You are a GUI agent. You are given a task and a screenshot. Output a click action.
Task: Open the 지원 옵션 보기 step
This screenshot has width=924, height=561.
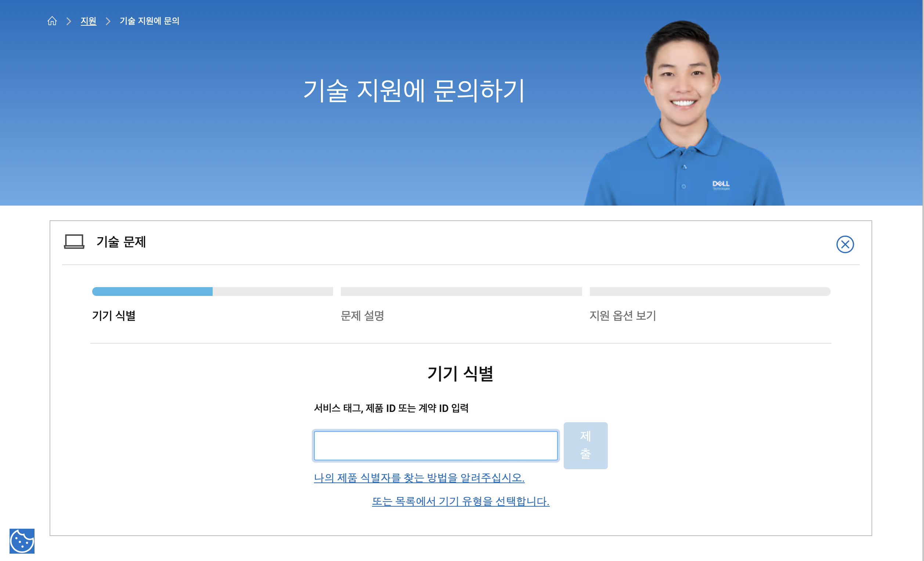point(623,316)
